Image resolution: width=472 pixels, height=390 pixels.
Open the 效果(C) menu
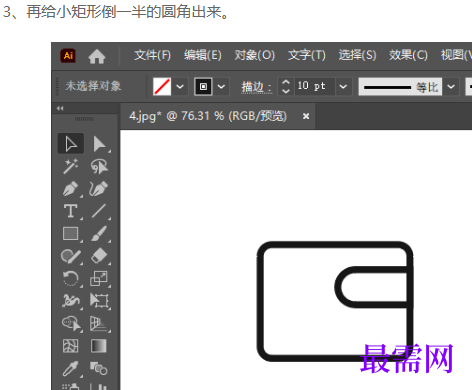click(408, 55)
